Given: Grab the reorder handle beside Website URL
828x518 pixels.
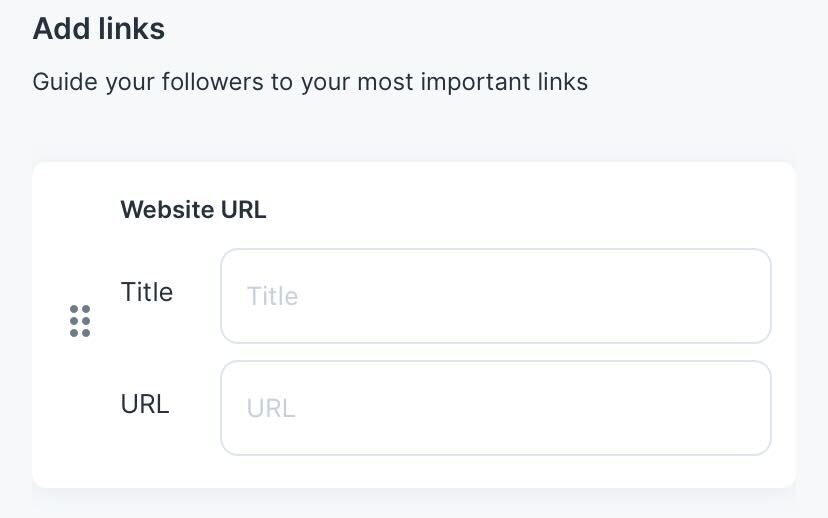Looking at the screenshot, I should click(x=80, y=321).
